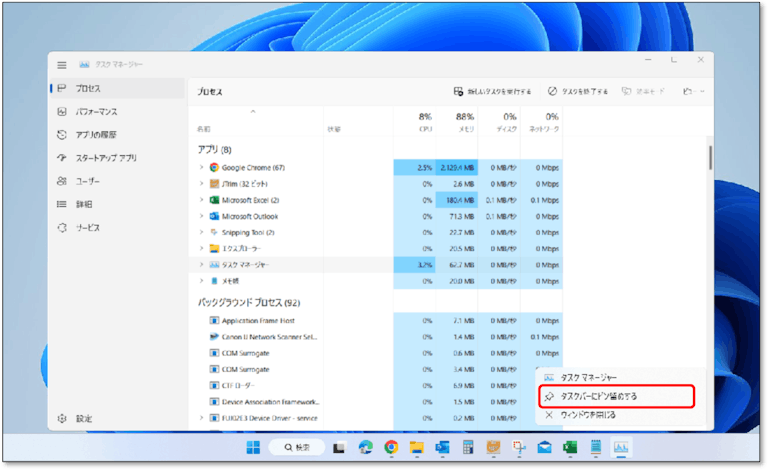The height and width of the screenshot is (470, 768).
Task: Select the 2,129.4 MB memory cell
Action: 456,167
